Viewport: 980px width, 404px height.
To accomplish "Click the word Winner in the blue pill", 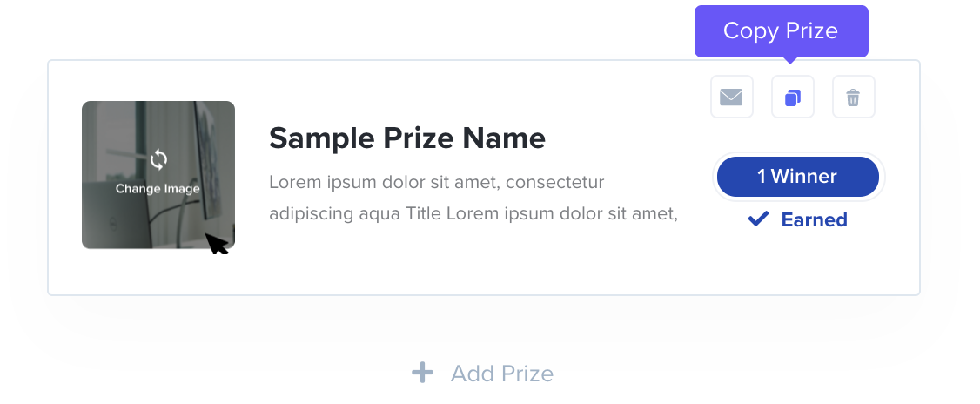I will click(803, 177).
